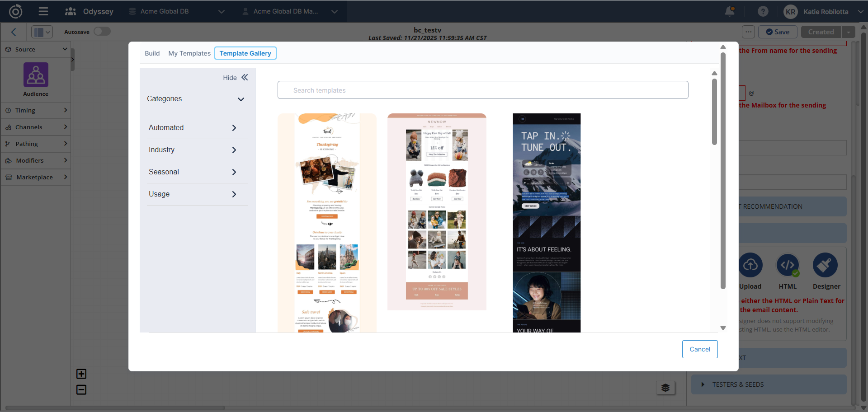
Task: Switch to the My Templates tab
Action: [x=189, y=53]
